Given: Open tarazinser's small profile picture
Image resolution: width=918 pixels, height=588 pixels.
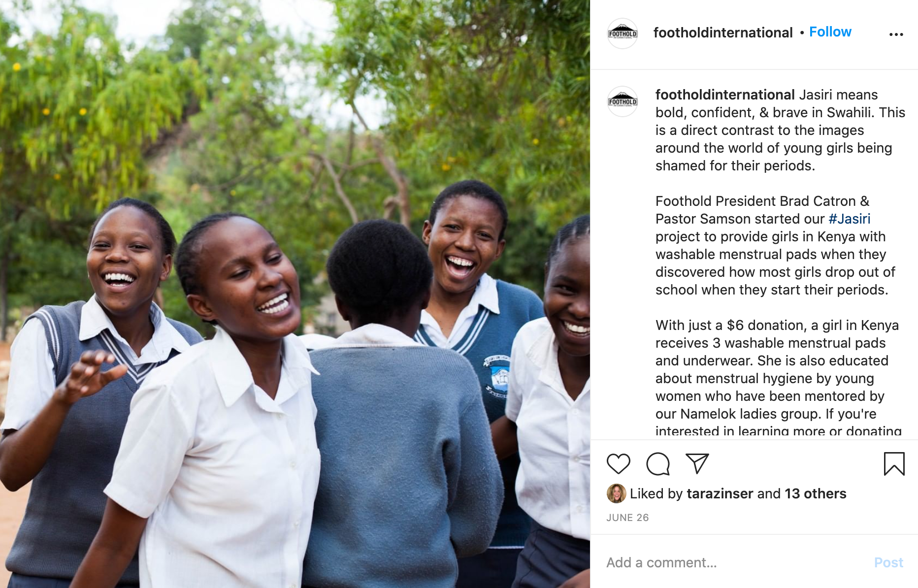Looking at the screenshot, I should click(616, 493).
